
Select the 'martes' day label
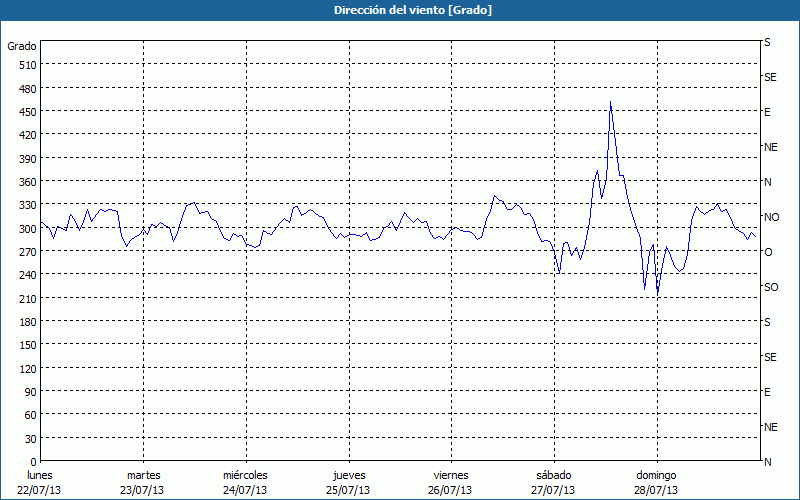click(x=143, y=475)
